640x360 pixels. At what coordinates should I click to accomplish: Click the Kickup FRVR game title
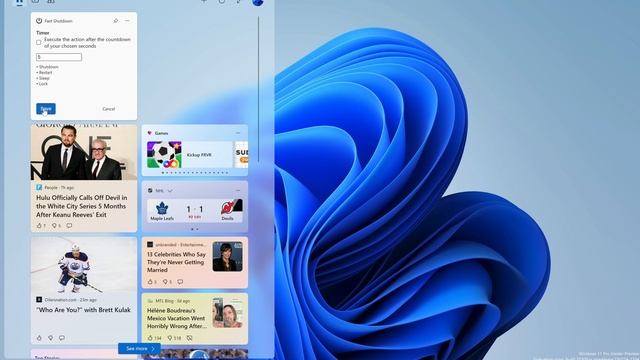[199, 155]
